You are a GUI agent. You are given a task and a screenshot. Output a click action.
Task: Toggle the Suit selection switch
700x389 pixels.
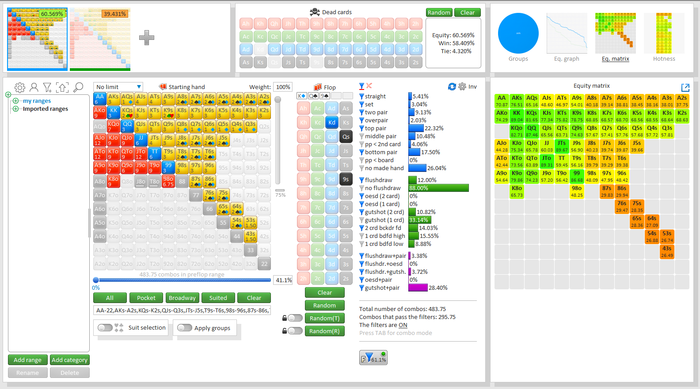pyautogui.click(x=105, y=328)
